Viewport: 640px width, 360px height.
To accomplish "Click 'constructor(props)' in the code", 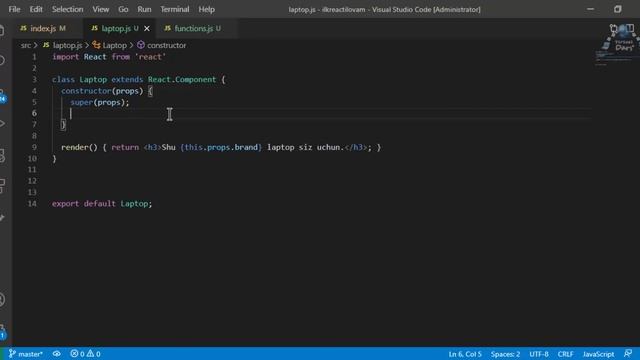I will point(102,91).
